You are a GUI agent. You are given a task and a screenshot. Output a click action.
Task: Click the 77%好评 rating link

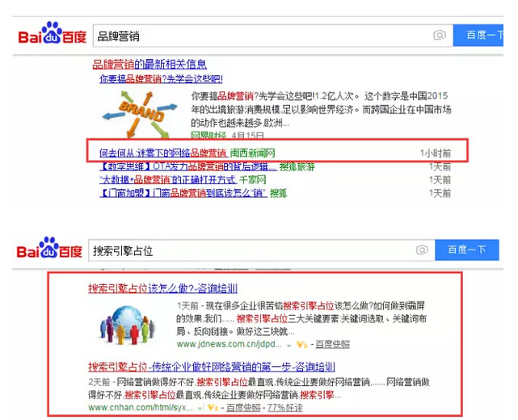pos(284,407)
